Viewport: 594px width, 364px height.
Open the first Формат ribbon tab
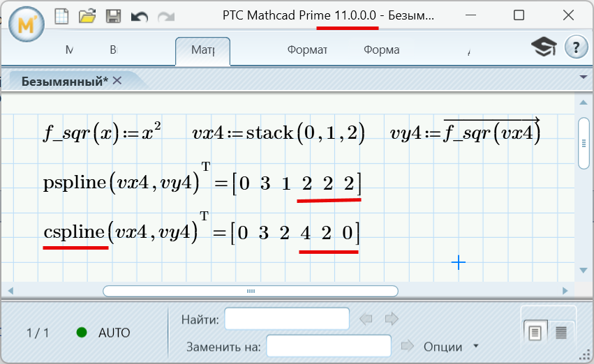(x=307, y=50)
